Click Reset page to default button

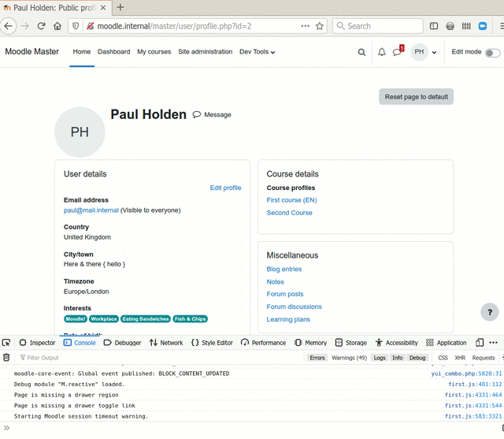[417, 97]
